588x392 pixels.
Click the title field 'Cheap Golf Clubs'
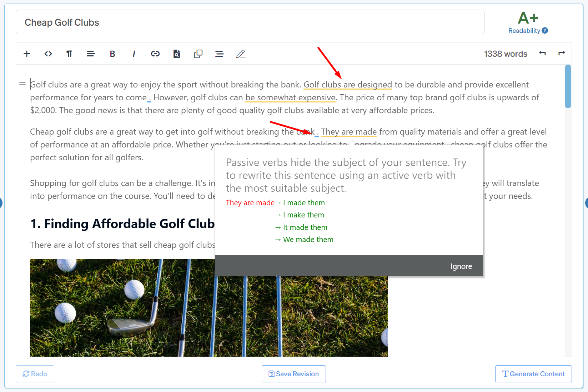[250, 22]
